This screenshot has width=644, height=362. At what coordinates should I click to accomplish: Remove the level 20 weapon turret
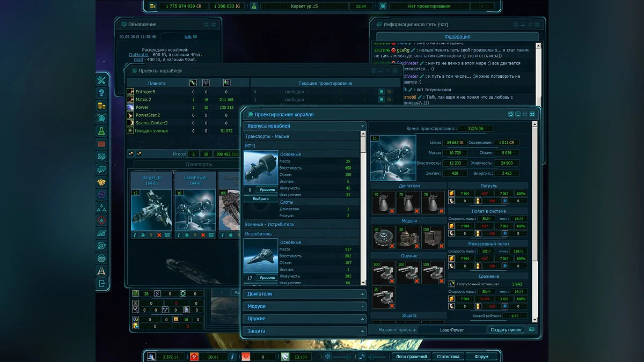[392, 306]
